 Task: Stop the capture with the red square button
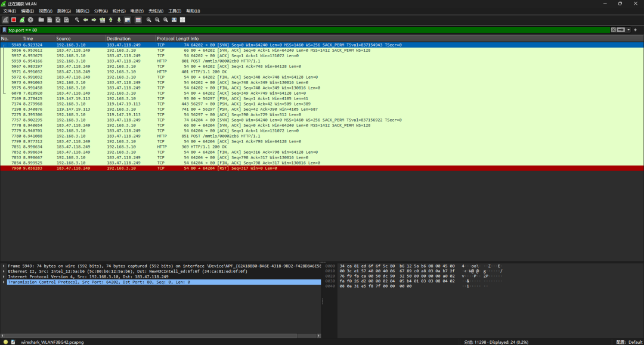click(13, 20)
